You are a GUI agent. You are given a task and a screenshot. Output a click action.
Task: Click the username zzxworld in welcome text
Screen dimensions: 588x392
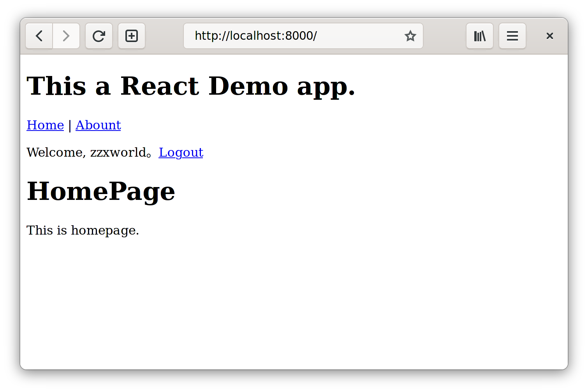[x=118, y=152]
